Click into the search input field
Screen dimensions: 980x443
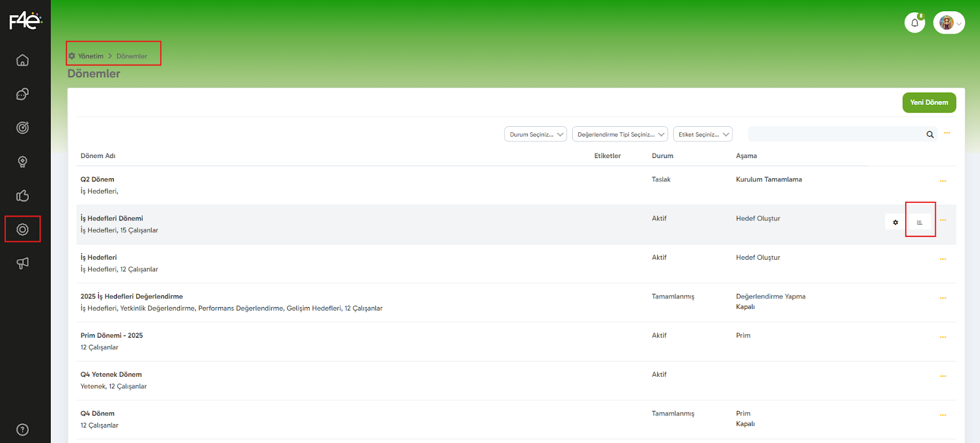pos(836,135)
